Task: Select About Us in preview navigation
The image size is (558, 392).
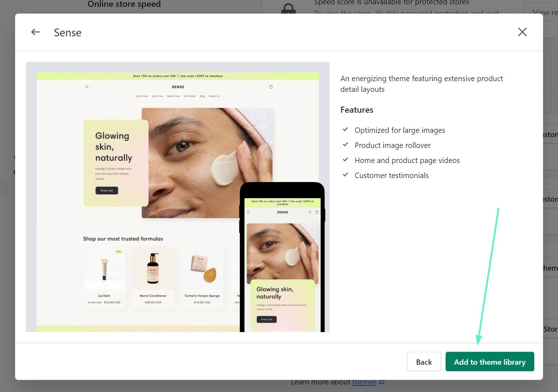Action: [x=214, y=96]
